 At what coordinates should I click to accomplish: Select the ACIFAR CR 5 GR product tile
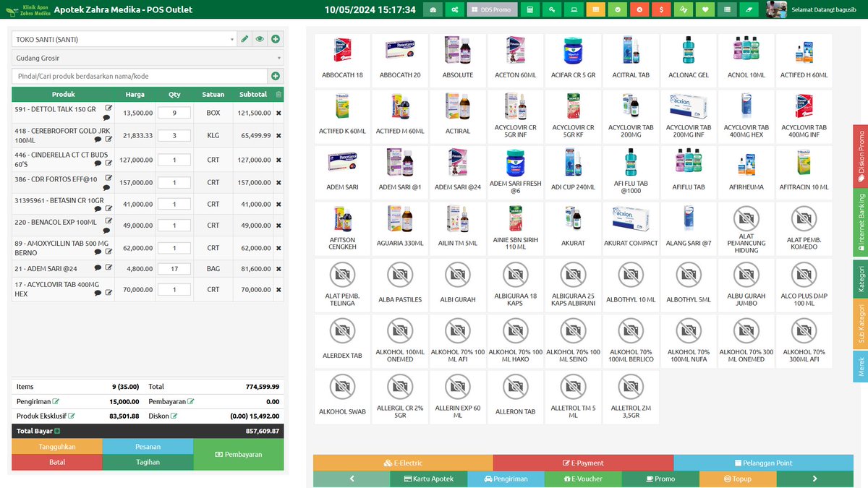(x=573, y=59)
